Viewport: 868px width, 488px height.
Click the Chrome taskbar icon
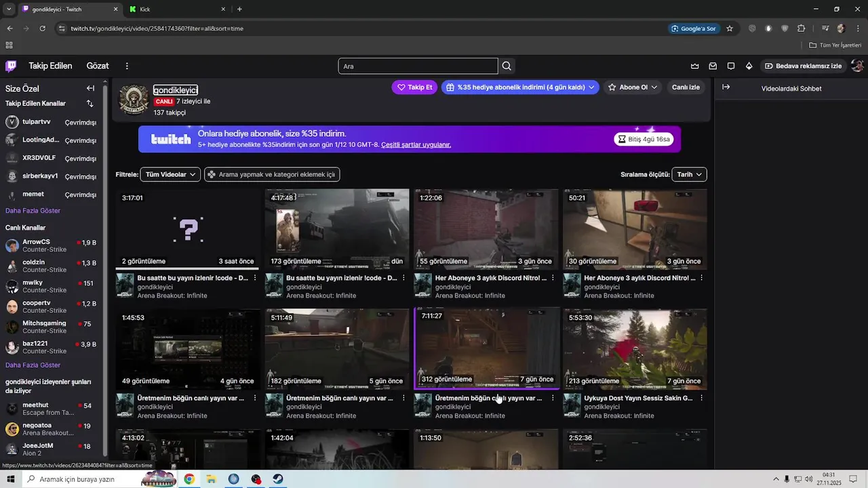189,479
